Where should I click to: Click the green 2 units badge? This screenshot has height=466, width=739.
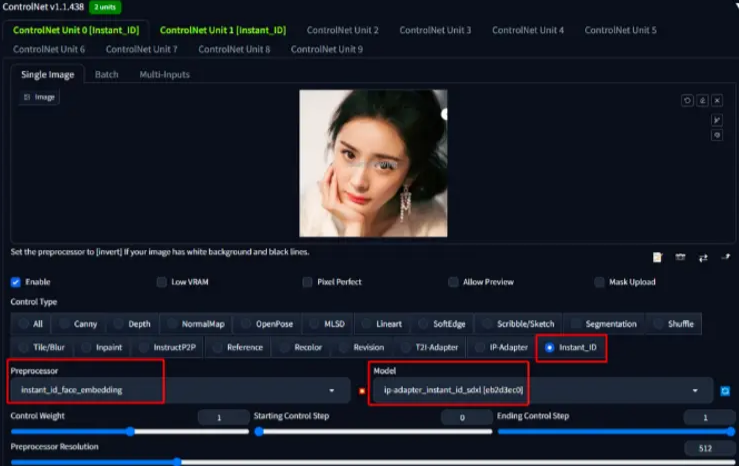[105, 7]
